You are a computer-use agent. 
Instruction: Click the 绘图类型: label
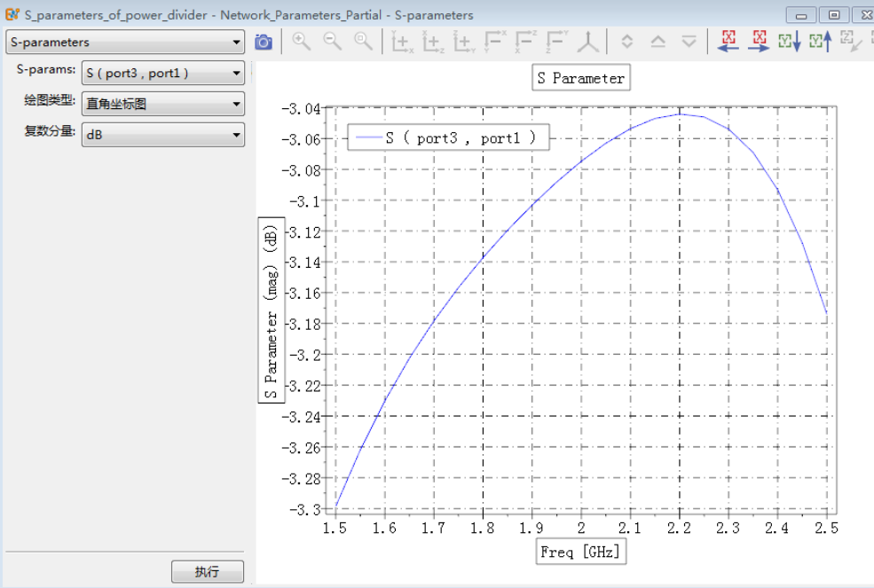point(50,100)
